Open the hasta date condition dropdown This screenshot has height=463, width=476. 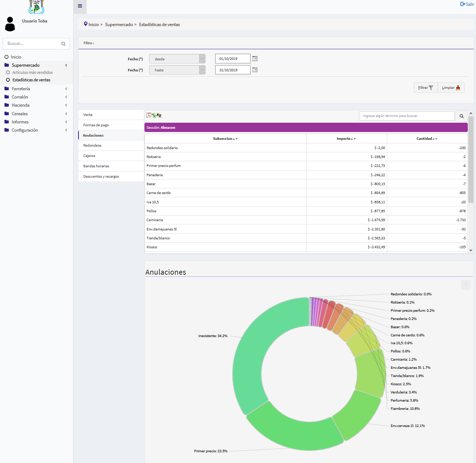point(177,70)
